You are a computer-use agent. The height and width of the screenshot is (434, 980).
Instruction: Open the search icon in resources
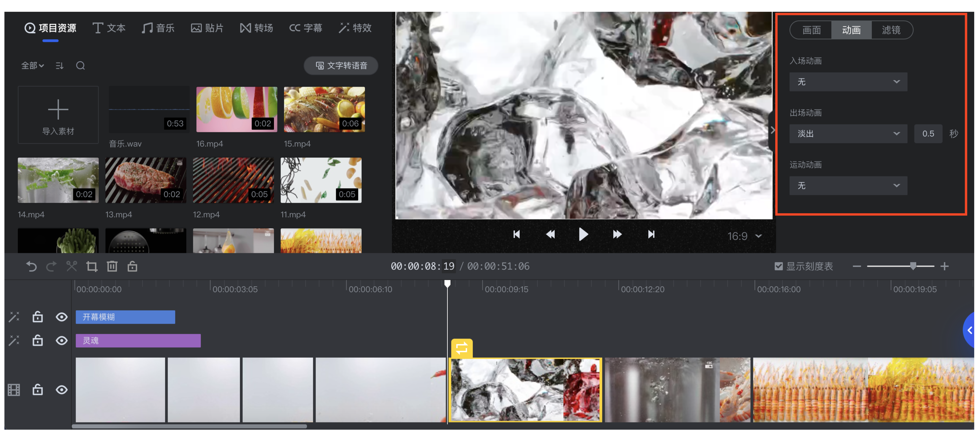coord(80,65)
